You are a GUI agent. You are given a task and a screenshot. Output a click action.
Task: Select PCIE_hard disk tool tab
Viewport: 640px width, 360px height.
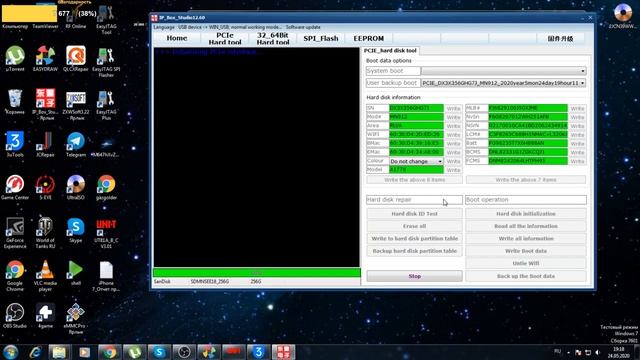pyautogui.click(x=390, y=51)
